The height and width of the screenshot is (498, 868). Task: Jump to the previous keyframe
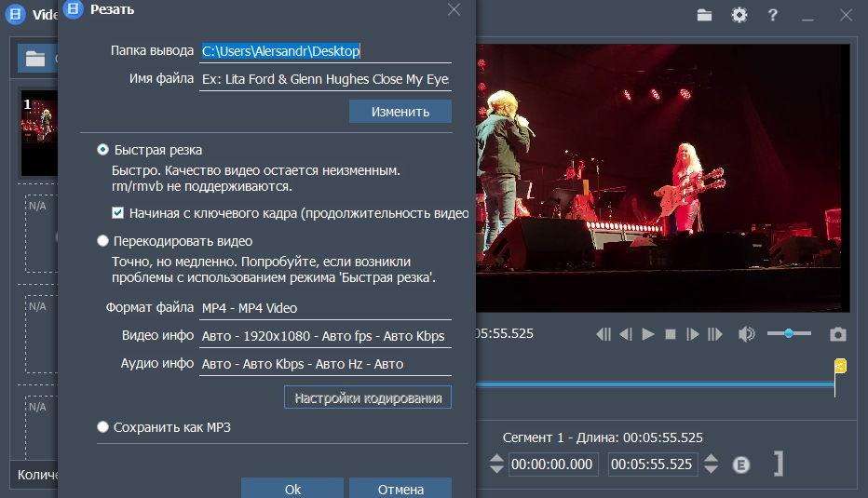tap(604, 334)
